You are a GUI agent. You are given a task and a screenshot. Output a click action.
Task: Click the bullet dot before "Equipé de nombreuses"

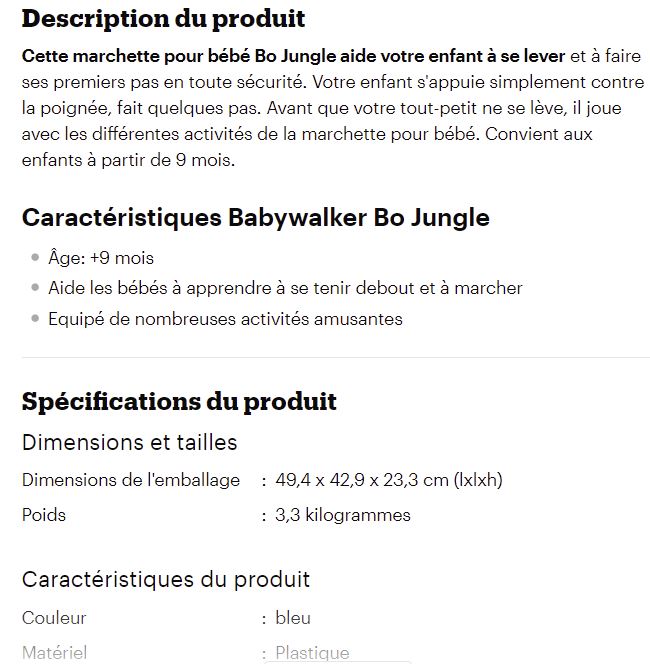(x=36, y=319)
